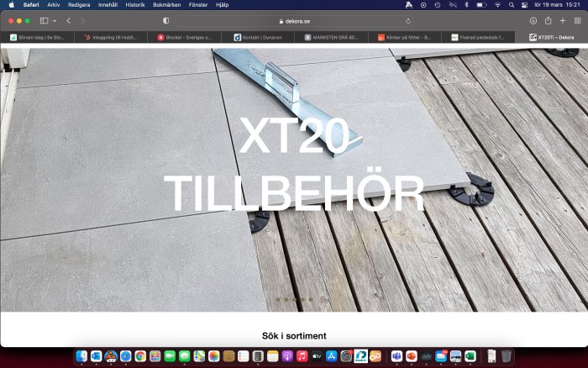Select the XT20Ti – Dekora tab
Image resolution: width=588 pixels, height=368 pixels.
coord(551,37)
